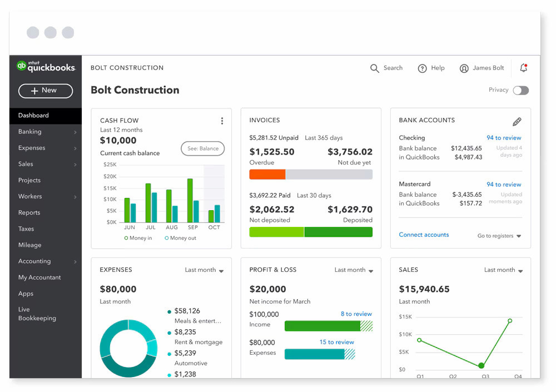Open the Search function
Image resolution: width=556 pixels, height=392 pixels.
pos(386,68)
